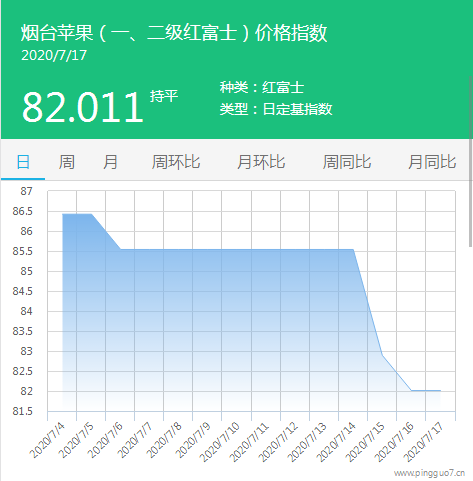
Task: Click the chart data point at 2020/7/16
Action: (411, 390)
